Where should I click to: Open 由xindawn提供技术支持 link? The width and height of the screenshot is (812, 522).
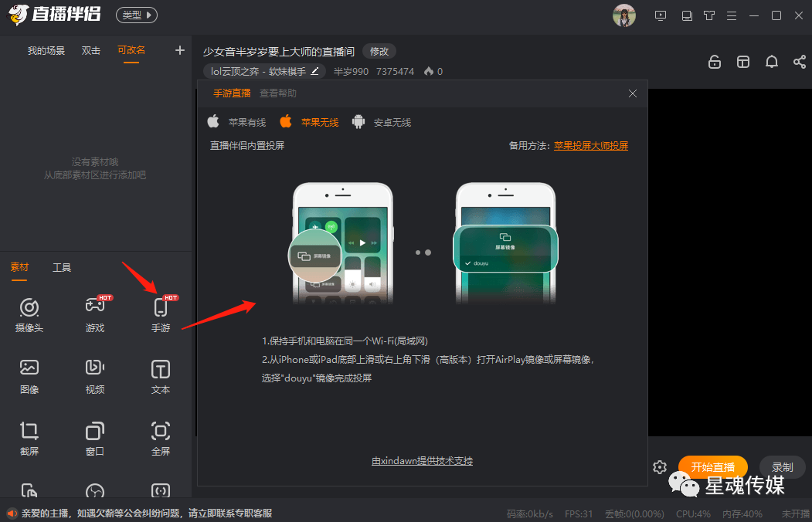tap(422, 460)
